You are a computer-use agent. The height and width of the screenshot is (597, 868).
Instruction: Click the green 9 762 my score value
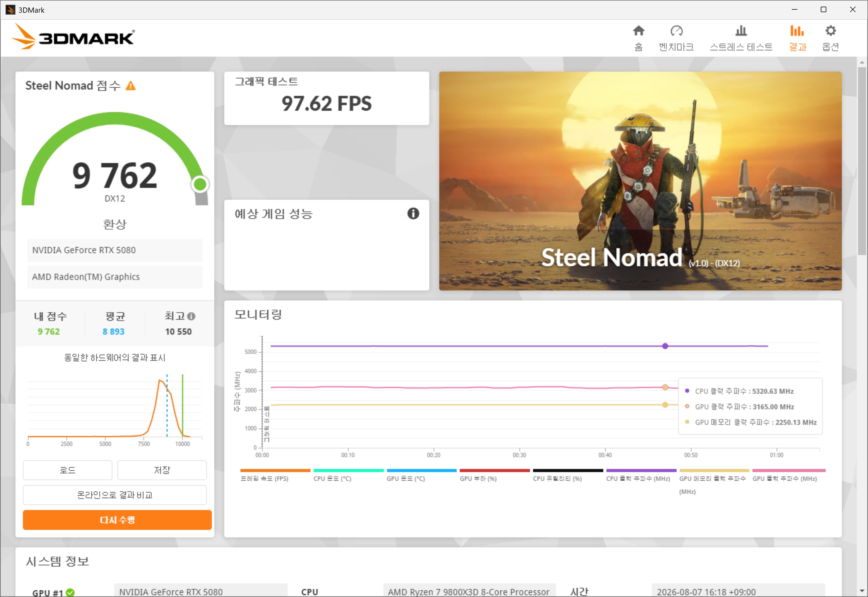(49, 331)
